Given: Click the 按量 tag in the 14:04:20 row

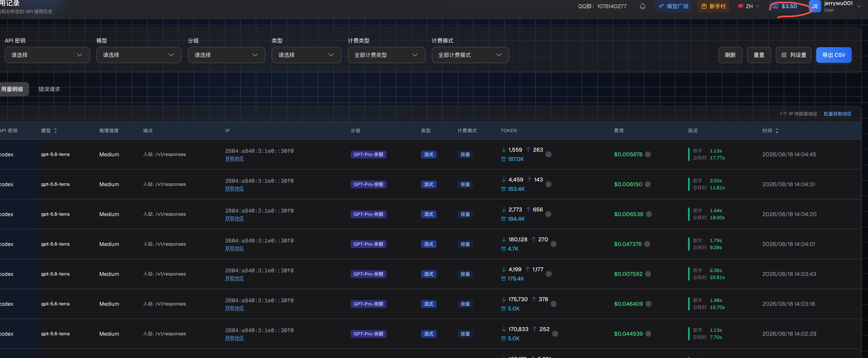Looking at the screenshot, I should 465,214.
